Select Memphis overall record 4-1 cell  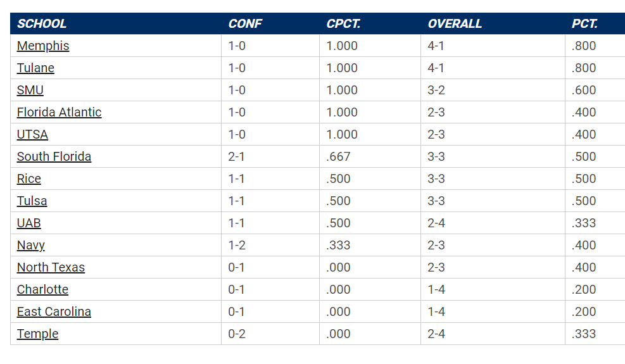pos(493,46)
